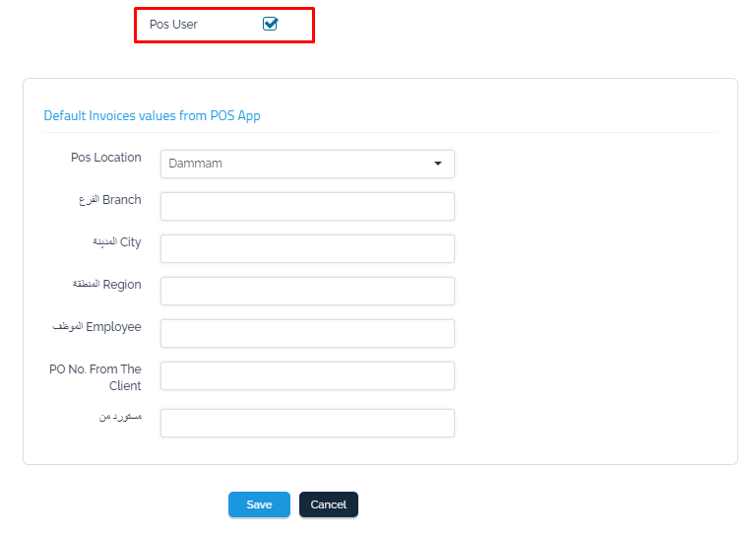Screen dimensions: 756x535
Task: Click the Pos Location label
Action: (105, 158)
